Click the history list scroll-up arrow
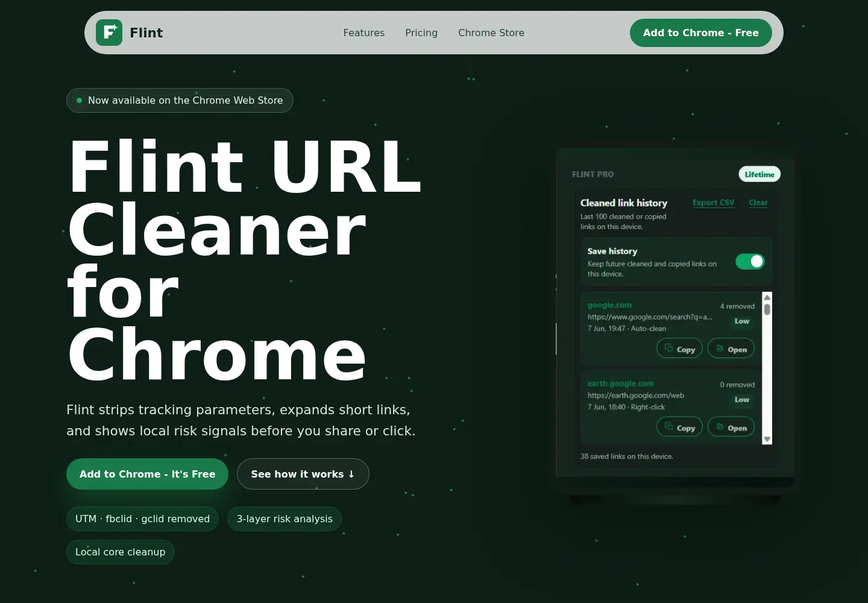The height and width of the screenshot is (603, 868). (x=767, y=297)
